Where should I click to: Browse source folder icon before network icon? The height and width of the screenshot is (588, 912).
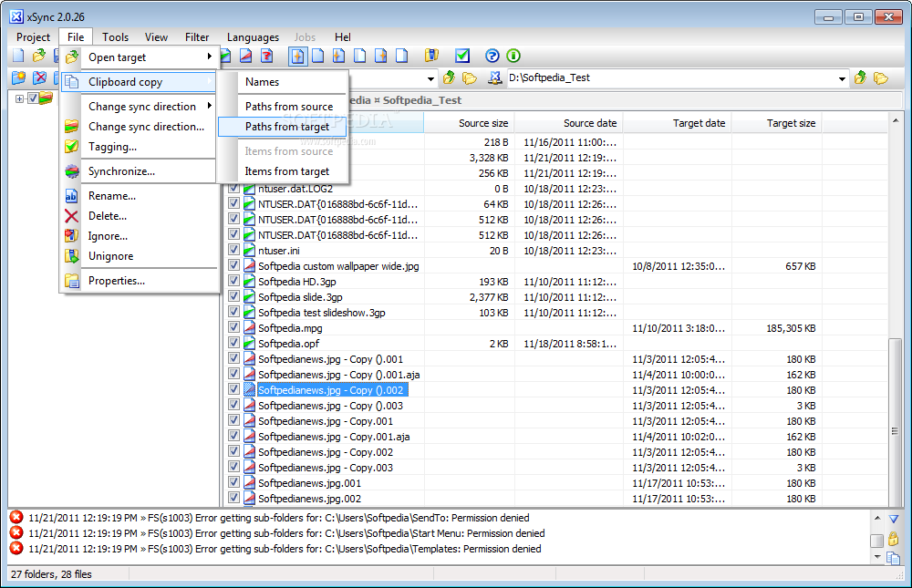tap(470, 77)
